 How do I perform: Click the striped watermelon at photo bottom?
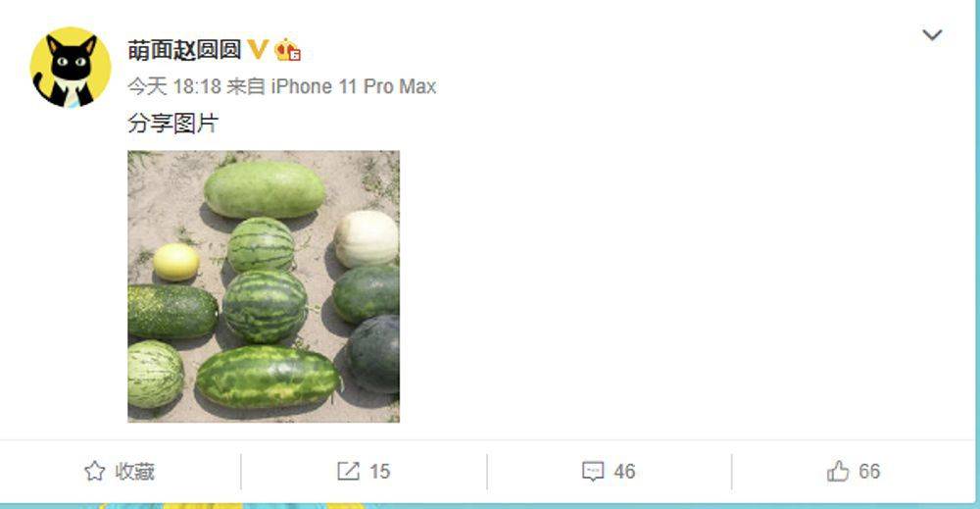coord(269,377)
